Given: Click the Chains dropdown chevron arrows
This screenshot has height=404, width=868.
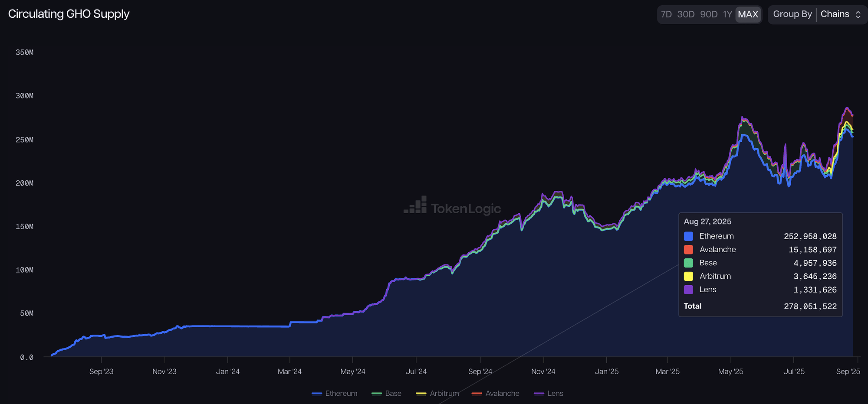Looking at the screenshot, I should 858,14.
